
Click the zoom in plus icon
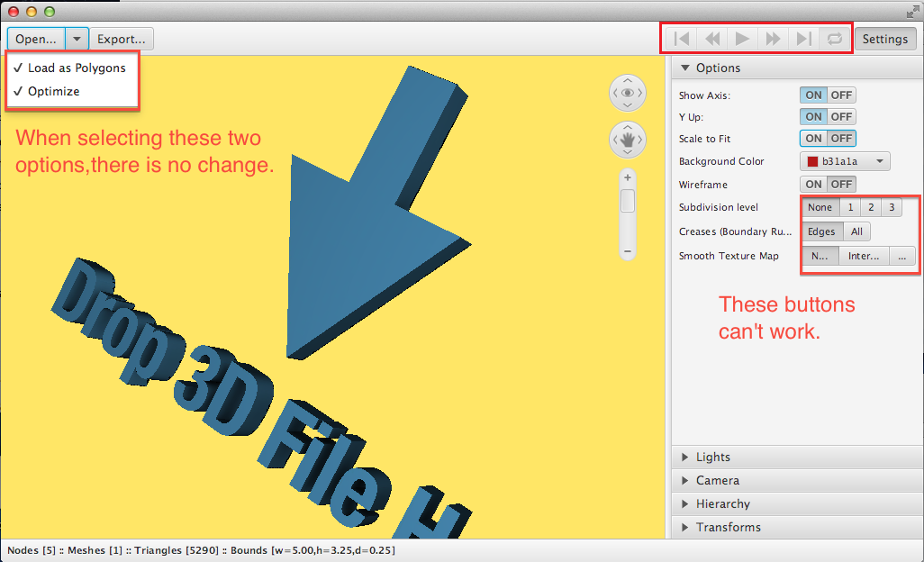pos(628,177)
